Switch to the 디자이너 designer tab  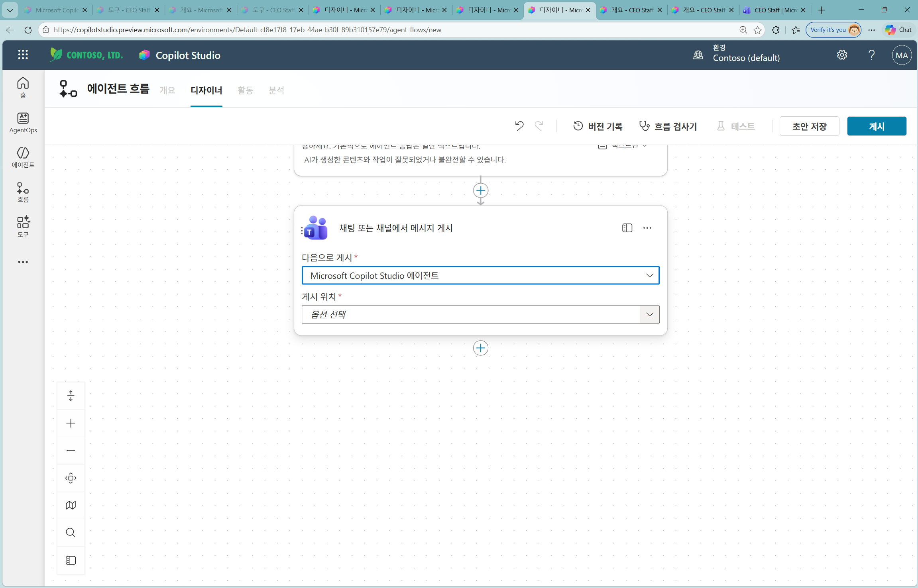(206, 90)
